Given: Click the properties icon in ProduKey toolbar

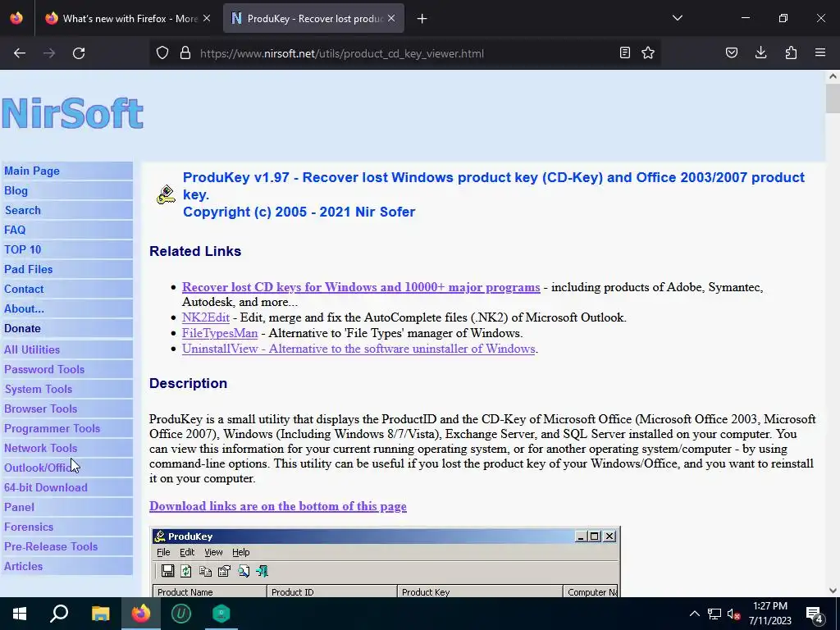Looking at the screenshot, I should (224, 571).
